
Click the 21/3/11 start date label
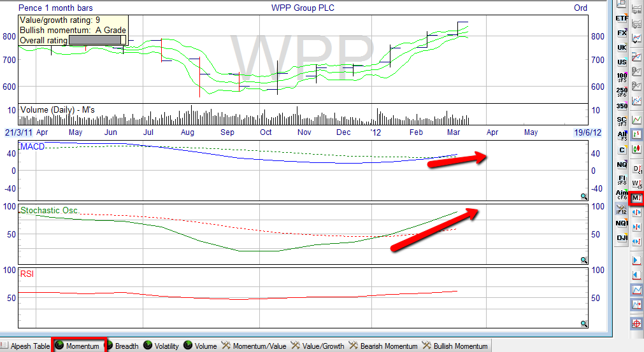(19, 132)
